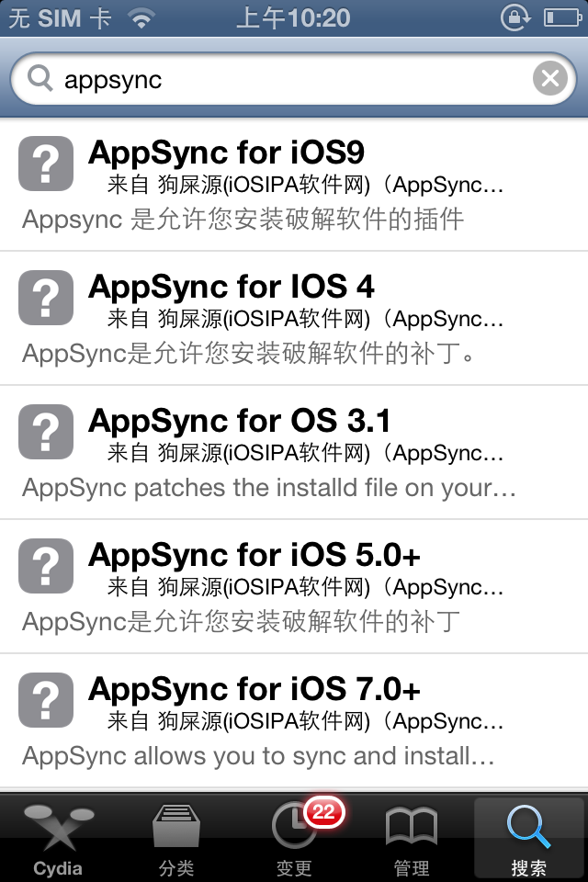Tap source line under AppSync for iOS 7.0+
The width and height of the screenshot is (588, 882).
(305, 721)
